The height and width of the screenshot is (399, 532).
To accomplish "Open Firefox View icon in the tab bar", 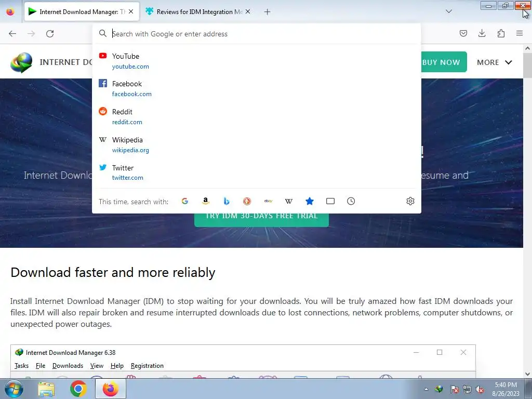I will [10, 12].
